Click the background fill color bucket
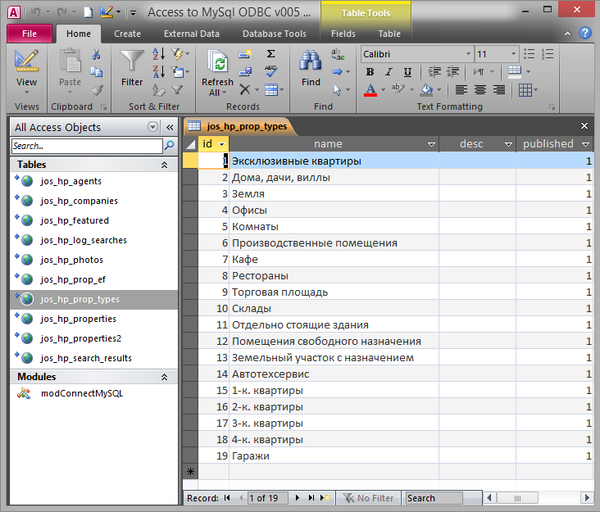 (x=426, y=90)
